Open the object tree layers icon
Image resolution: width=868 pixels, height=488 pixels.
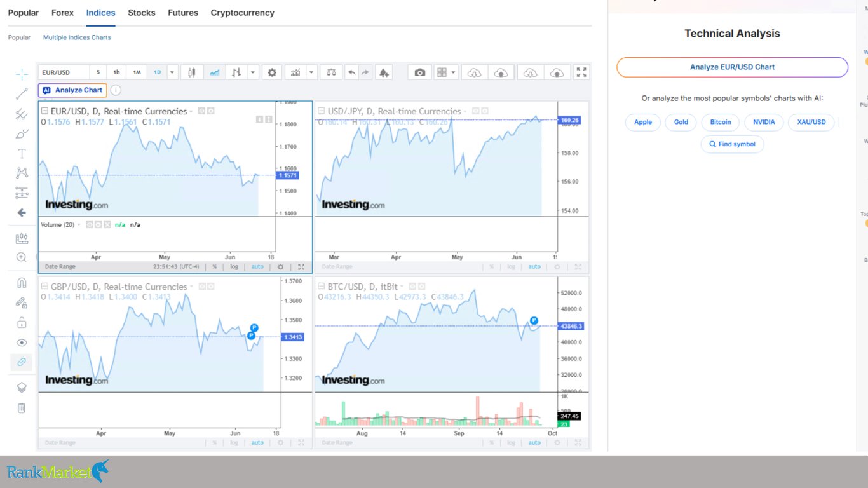tap(22, 388)
